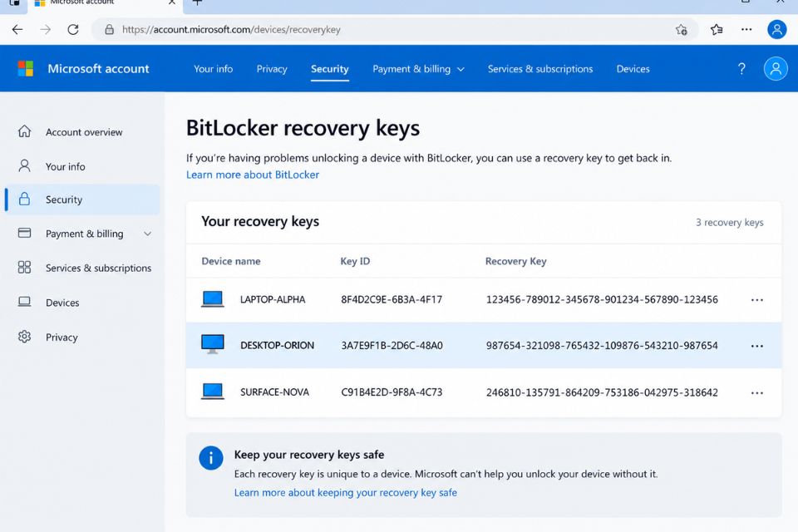Go back using browser back arrow
The width and height of the screenshot is (798, 532).
pyautogui.click(x=17, y=30)
